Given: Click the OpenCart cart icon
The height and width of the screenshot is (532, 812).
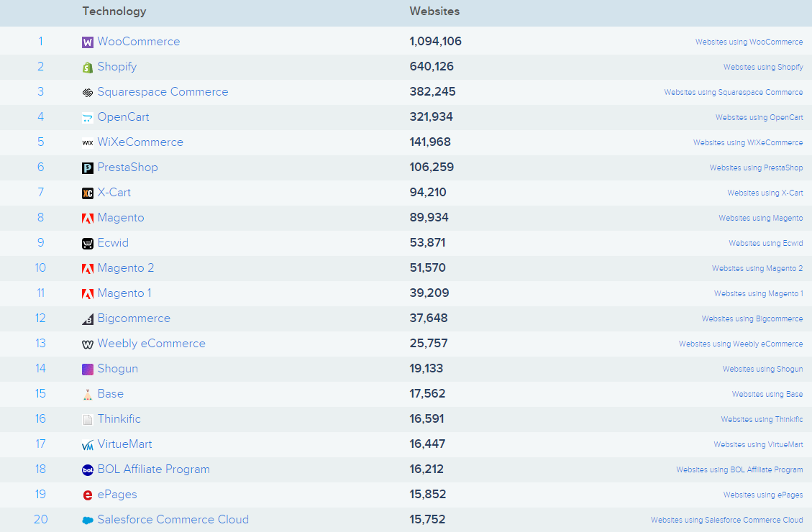Looking at the screenshot, I should (88, 117).
